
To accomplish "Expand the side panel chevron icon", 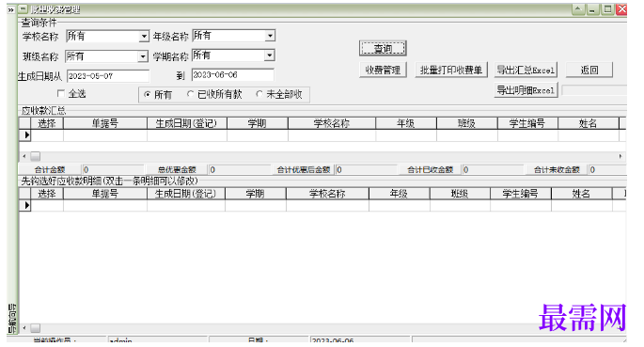I will click(x=11, y=9).
